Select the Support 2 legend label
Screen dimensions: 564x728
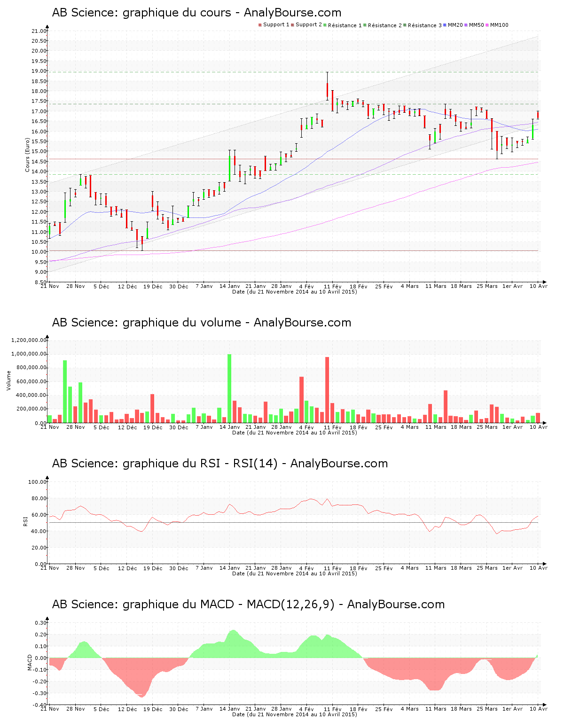coord(309,25)
